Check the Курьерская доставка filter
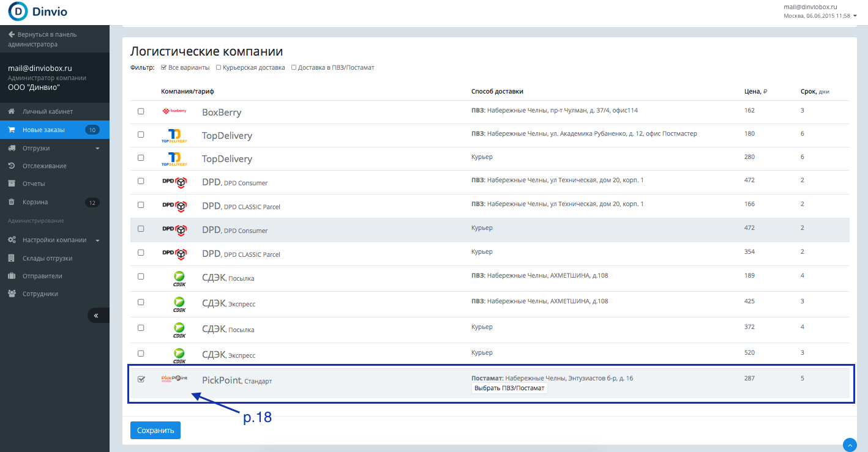Image resolution: width=868 pixels, height=452 pixels. [x=219, y=67]
